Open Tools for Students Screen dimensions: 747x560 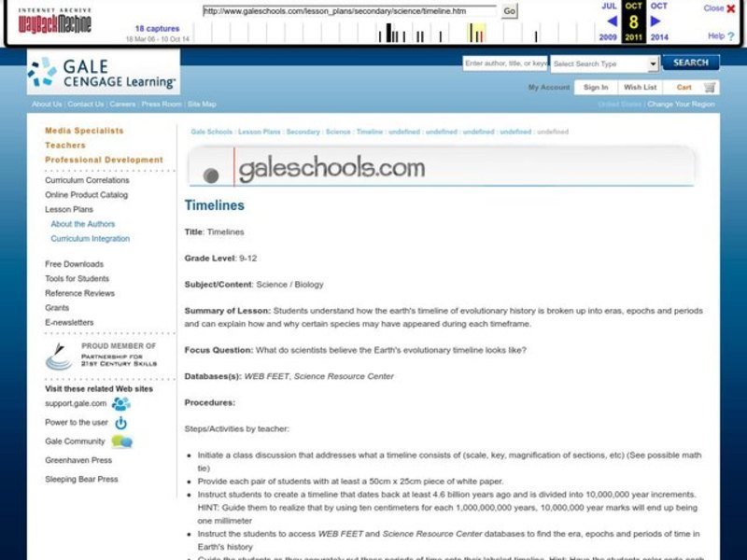78,278
